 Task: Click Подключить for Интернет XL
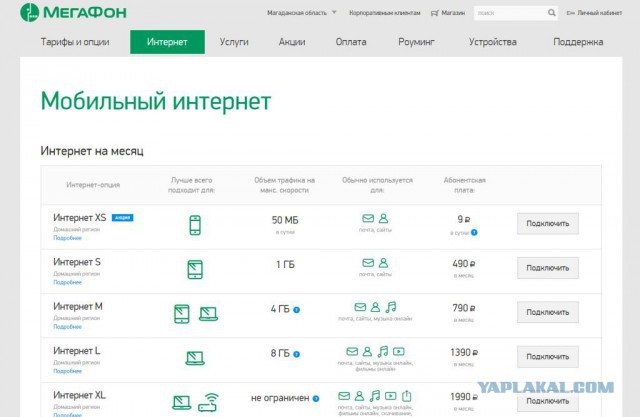[x=548, y=401]
